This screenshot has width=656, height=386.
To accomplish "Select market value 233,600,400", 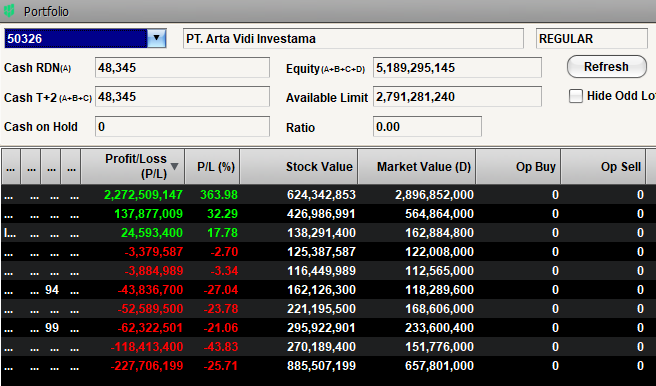I will click(439, 328).
